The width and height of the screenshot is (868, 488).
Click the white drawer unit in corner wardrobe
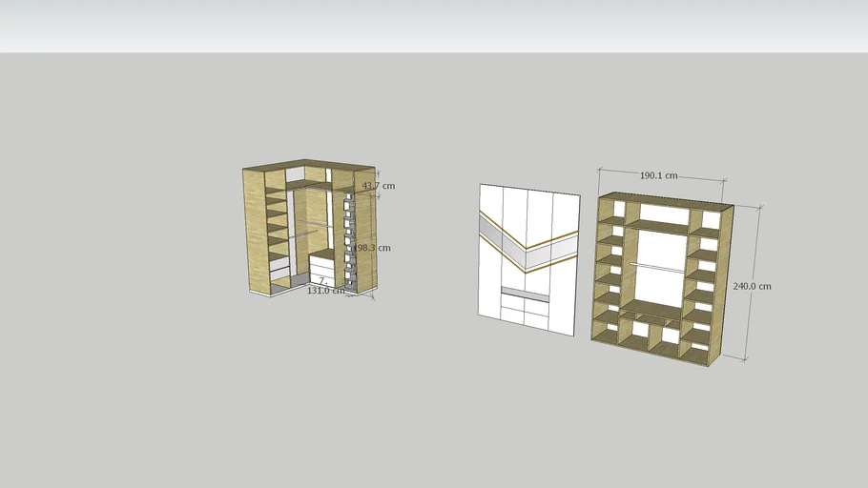coord(321,268)
